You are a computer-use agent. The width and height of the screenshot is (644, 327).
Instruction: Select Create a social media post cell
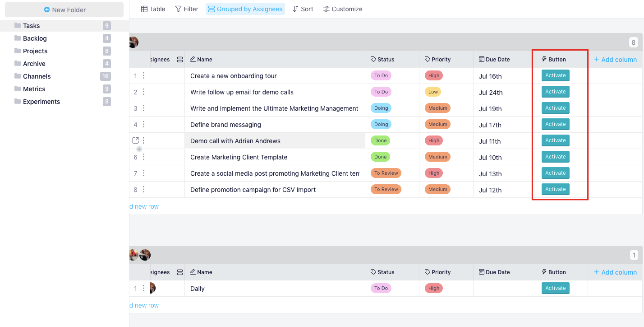(275, 173)
